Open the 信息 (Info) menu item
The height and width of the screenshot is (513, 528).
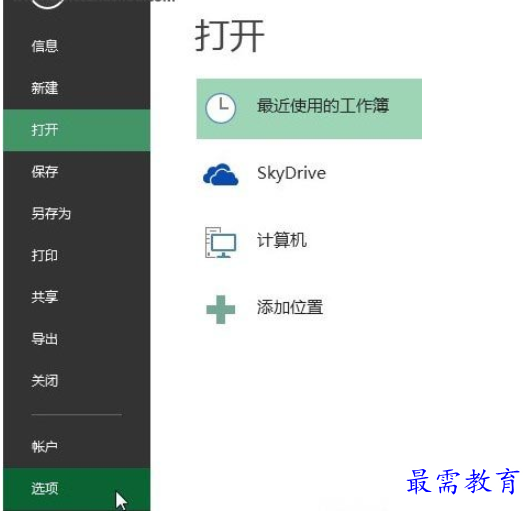[x=76, y=46]
